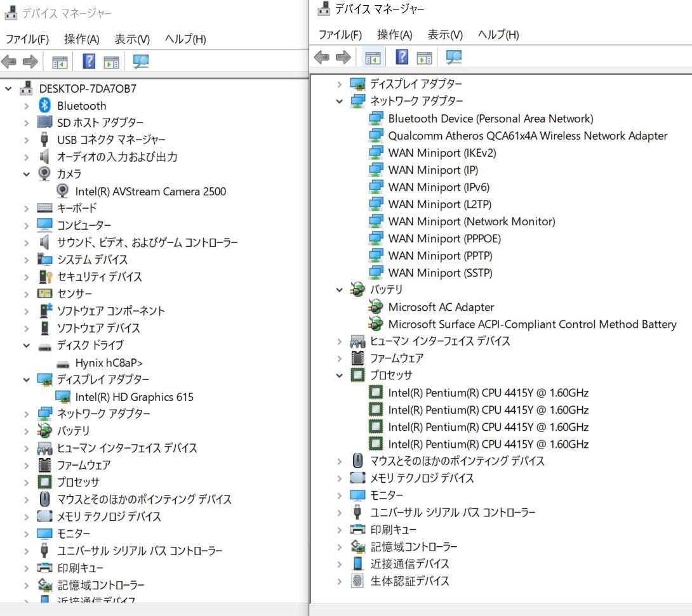Click the processor icon beside プロセッサ in right window
The image size is (692, 616).
(357, 375)
